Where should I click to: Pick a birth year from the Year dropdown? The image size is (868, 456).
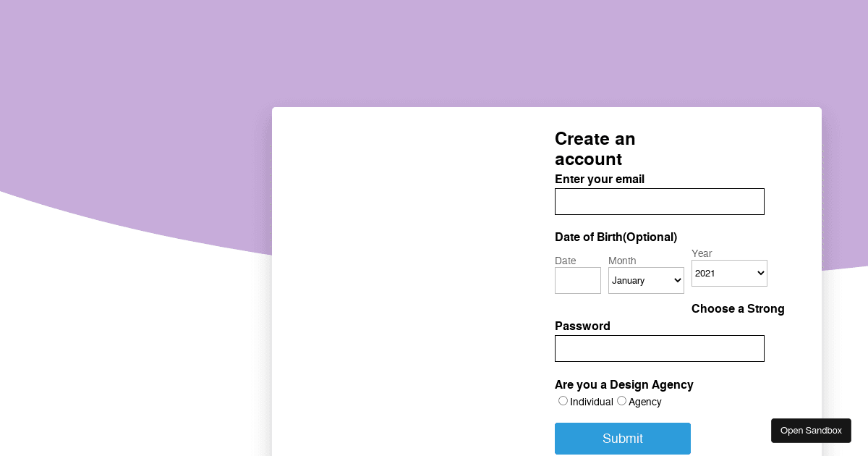pos(729,273)
